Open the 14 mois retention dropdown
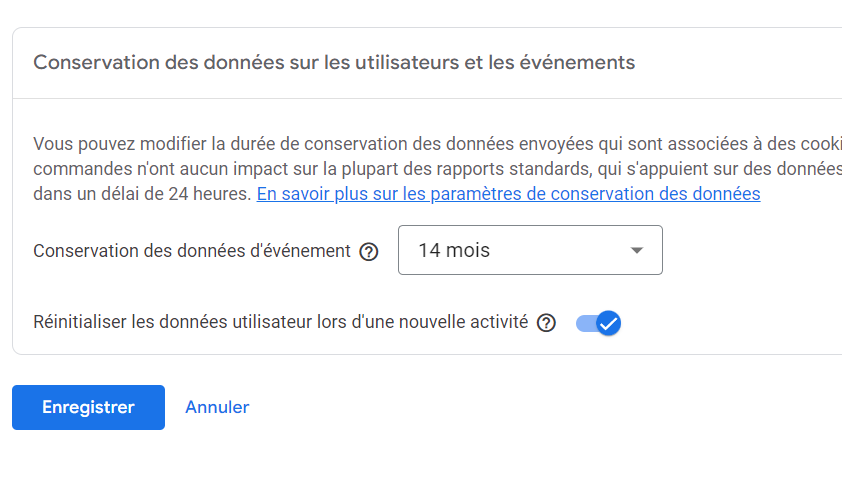The height and width of the screenshot is (481, 842). coord(530,250)
